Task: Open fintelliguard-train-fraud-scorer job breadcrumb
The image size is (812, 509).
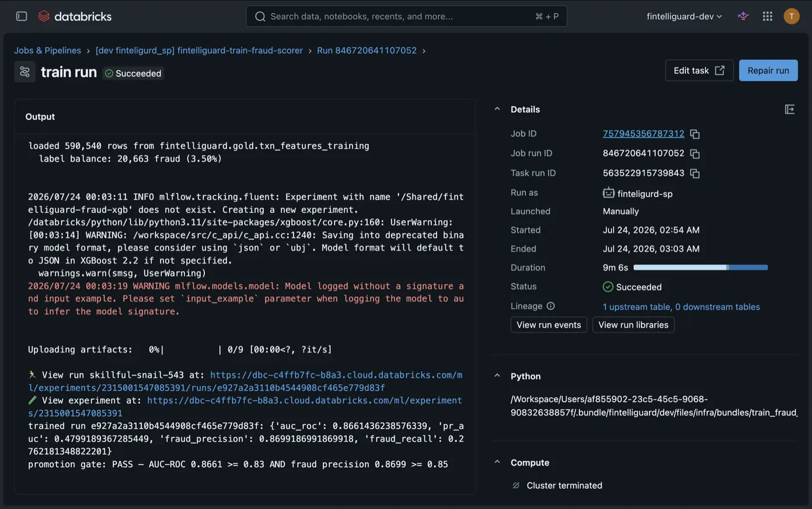Action: click(x=199, y=50)
